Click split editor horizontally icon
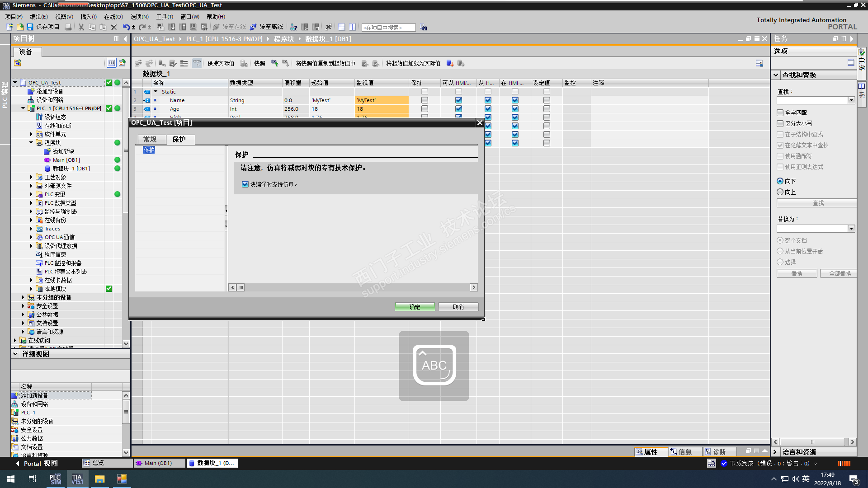Image resolution: width=868 pixels, height=488 pixels. point(342,27)
